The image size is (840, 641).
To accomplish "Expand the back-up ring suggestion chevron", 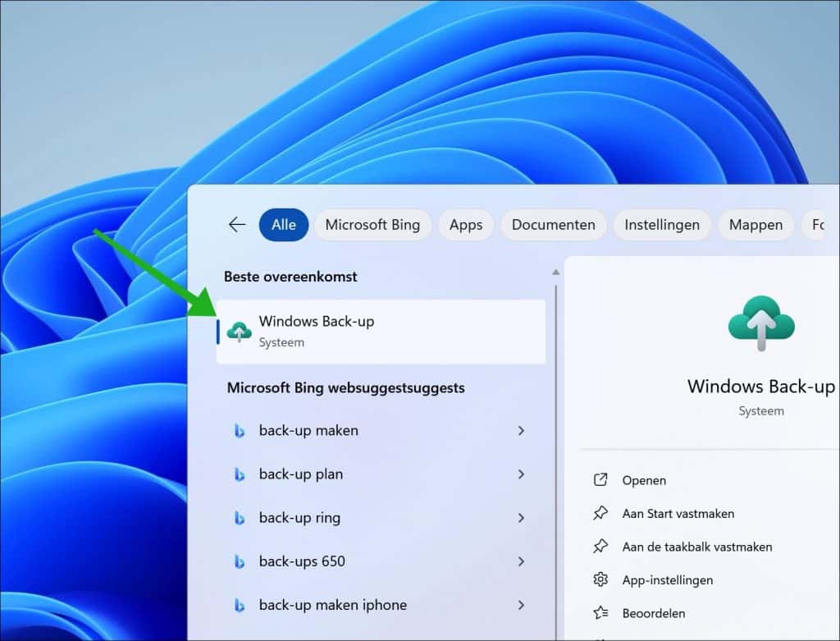I will pos(521,518).
